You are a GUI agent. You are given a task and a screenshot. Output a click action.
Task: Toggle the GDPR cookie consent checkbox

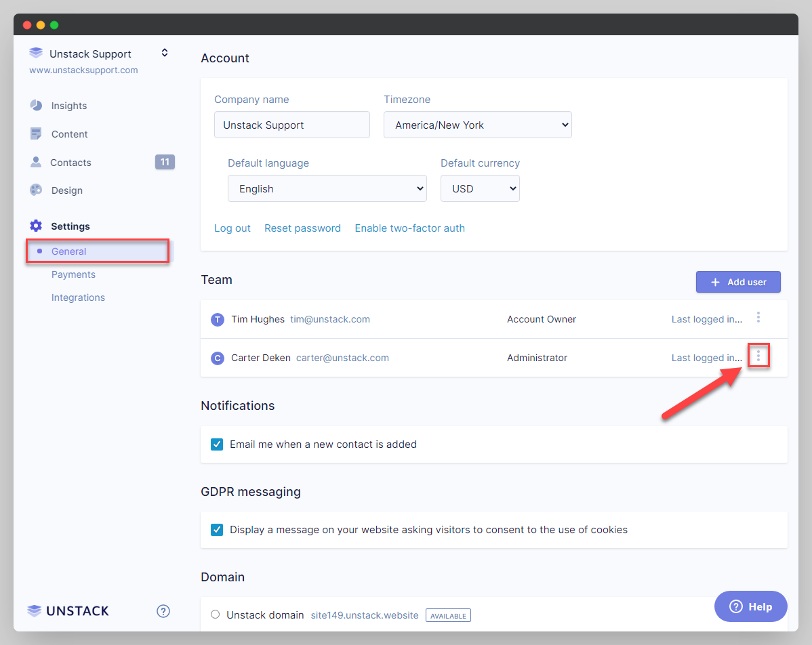coord(217,530)
